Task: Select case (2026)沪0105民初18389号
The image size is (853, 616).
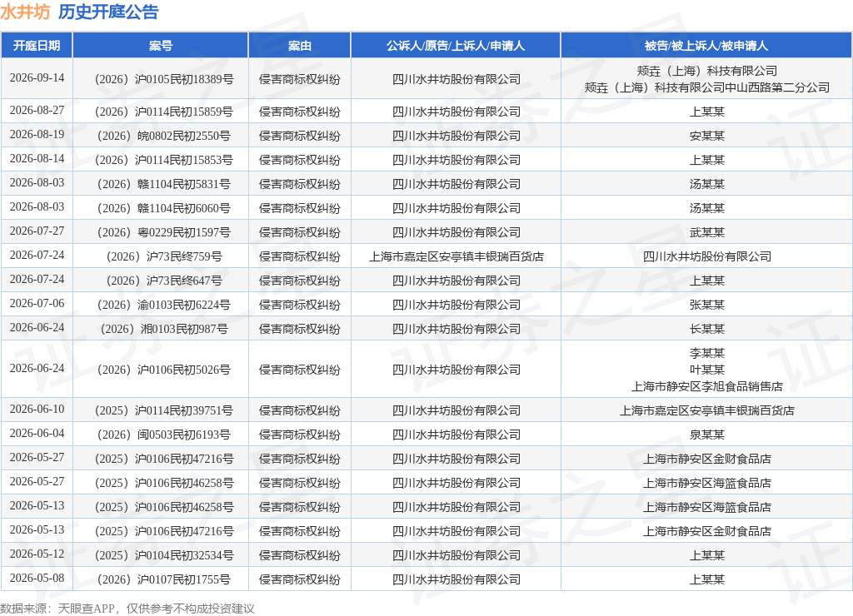Action: pyautogui.click(x=164, y=79)
